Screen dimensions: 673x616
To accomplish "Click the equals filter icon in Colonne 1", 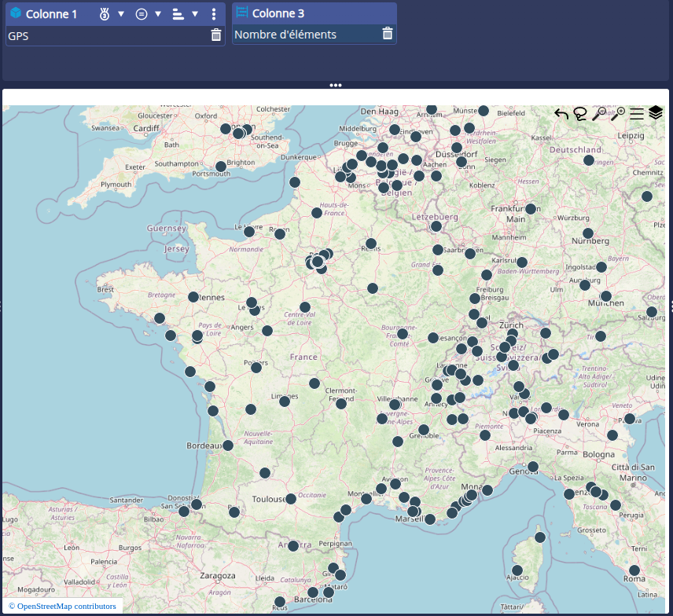I will coord(142,14).
